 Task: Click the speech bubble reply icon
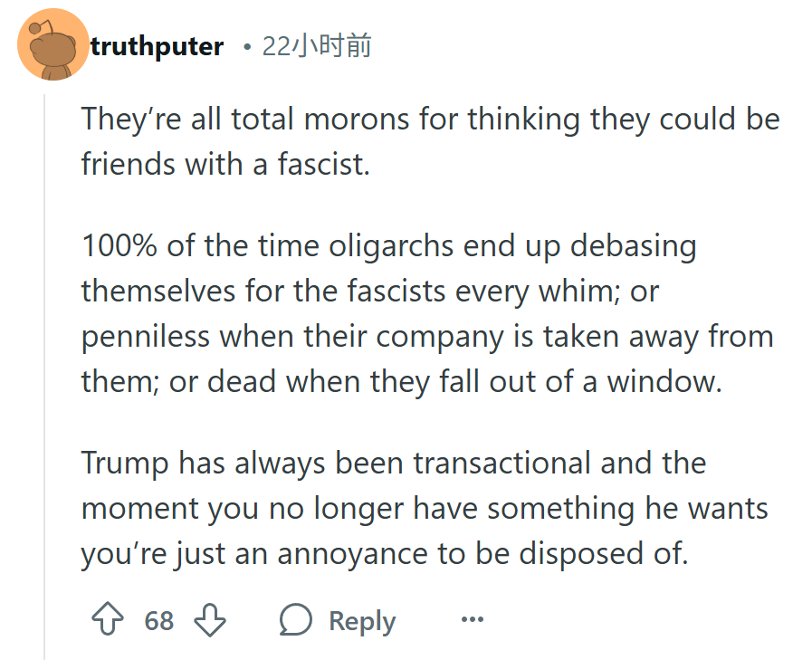click(296, 619)
